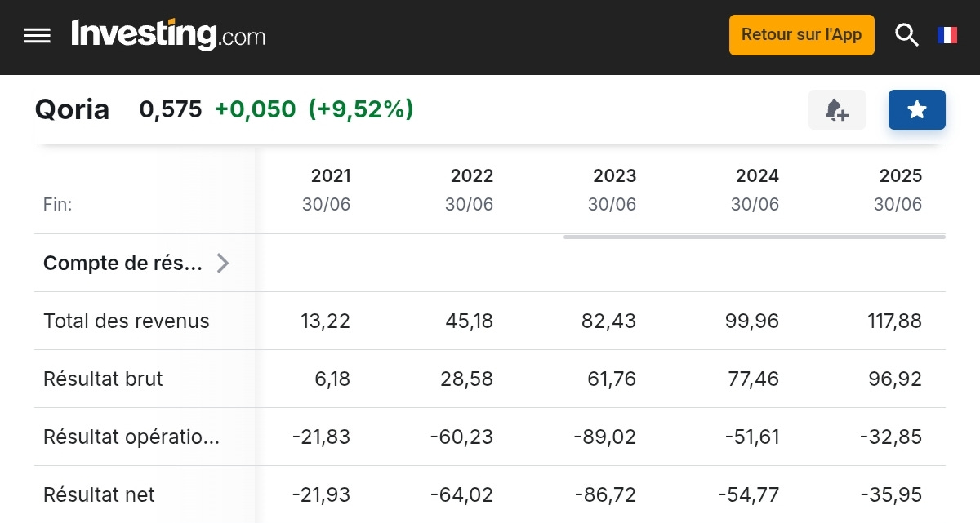This screenshot has height=523, width=980.
Task: Select operating result value -89,02
Action: pos(605,437)
